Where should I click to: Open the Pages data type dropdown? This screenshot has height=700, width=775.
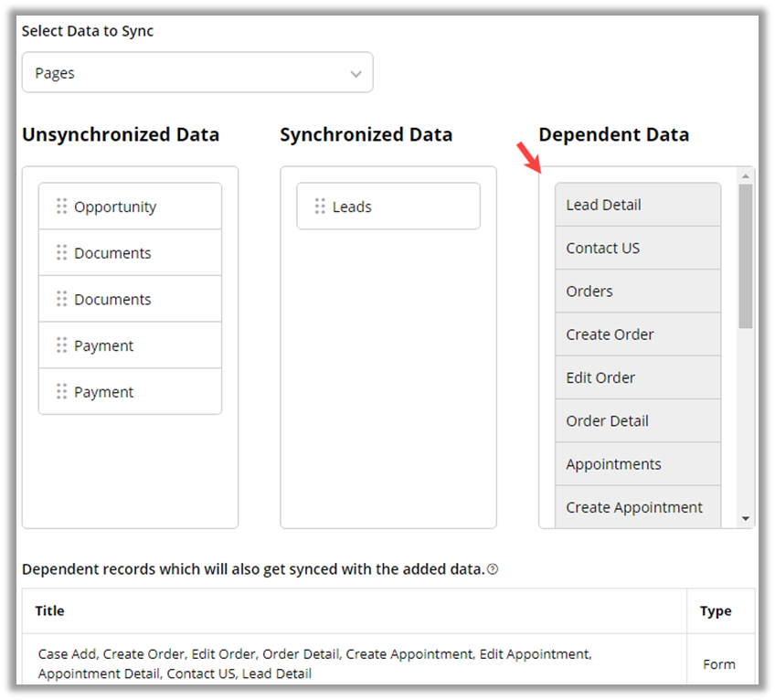[197, 73]
